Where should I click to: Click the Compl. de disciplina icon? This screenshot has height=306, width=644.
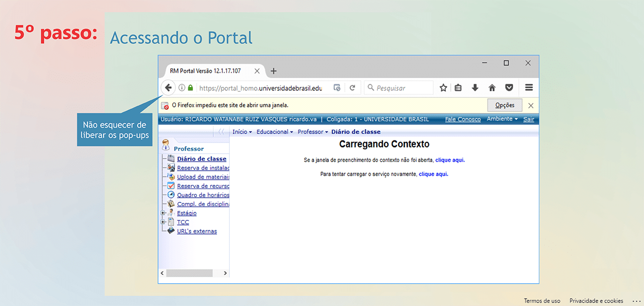pyautogui.click(x=171, y=204)
